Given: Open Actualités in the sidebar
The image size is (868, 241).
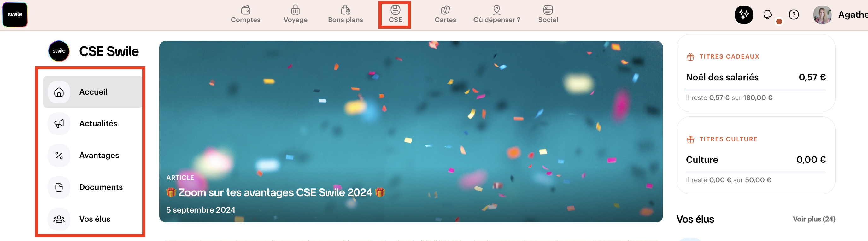Looking at the screenshot, I should 92,123.
